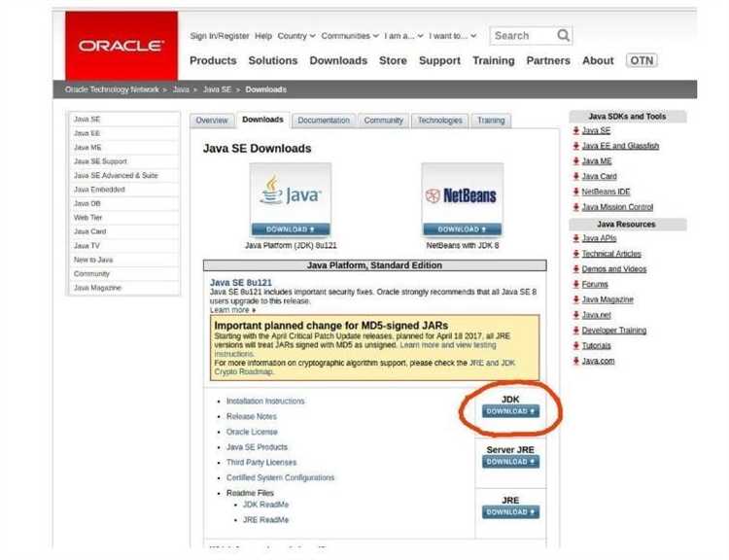
Task: Click Learn more under Java SE 8u121
Action: (232, 310)
